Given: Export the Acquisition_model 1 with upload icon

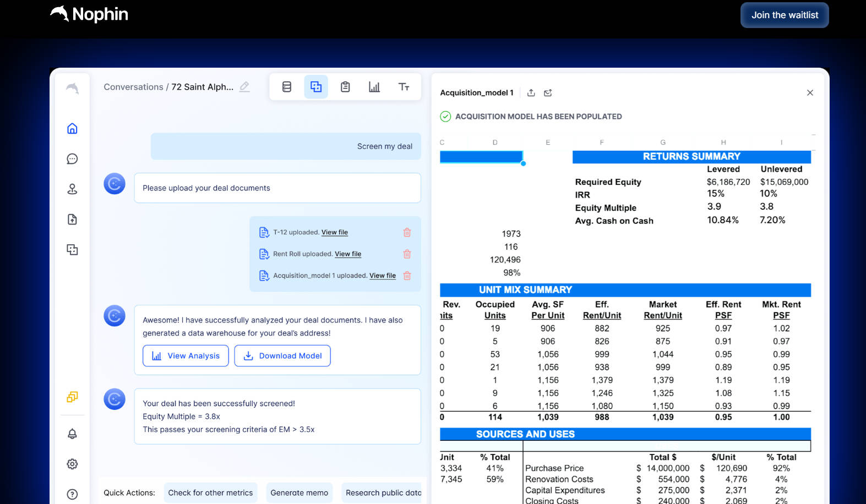Looking at the screenshot, I should 531,93.
